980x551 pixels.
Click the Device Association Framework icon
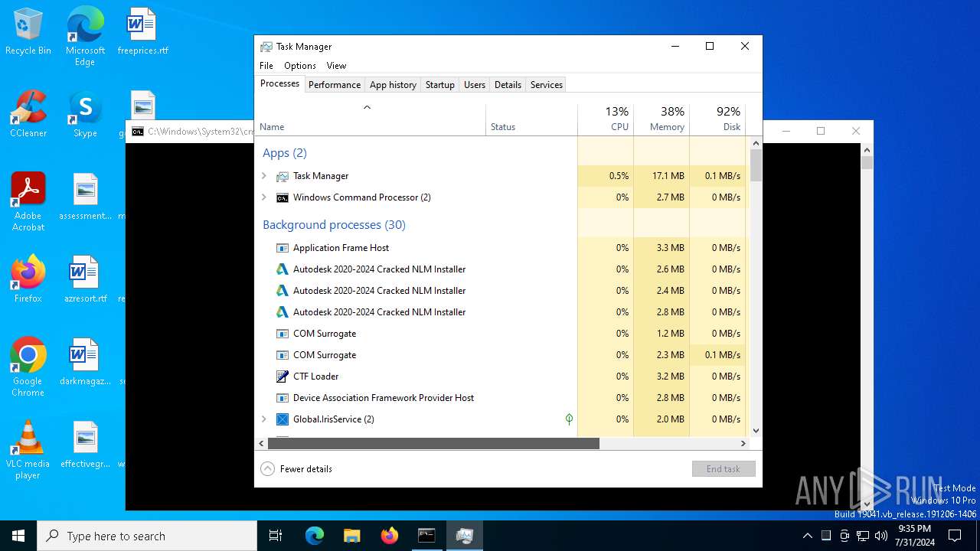tap(283, 398)
